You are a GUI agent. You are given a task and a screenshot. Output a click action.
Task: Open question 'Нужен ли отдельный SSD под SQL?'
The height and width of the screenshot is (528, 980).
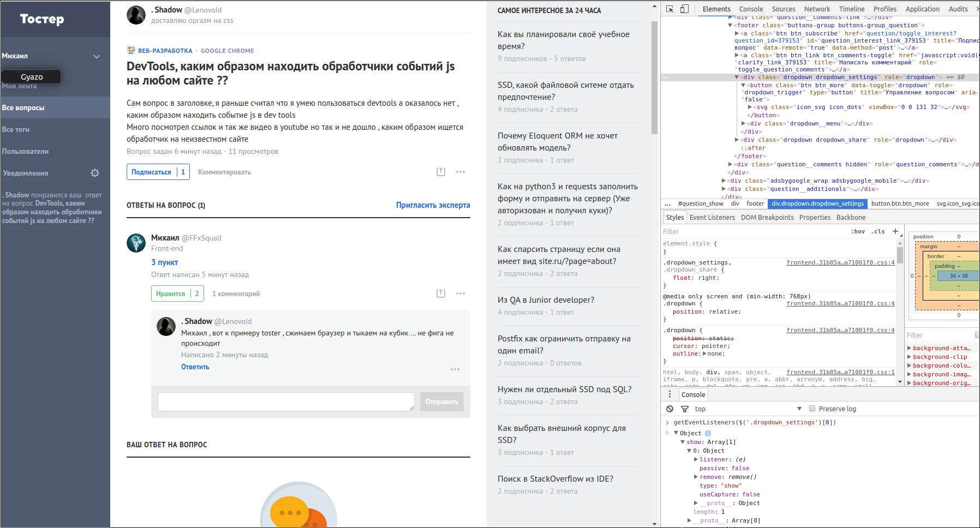click(565, 389)
